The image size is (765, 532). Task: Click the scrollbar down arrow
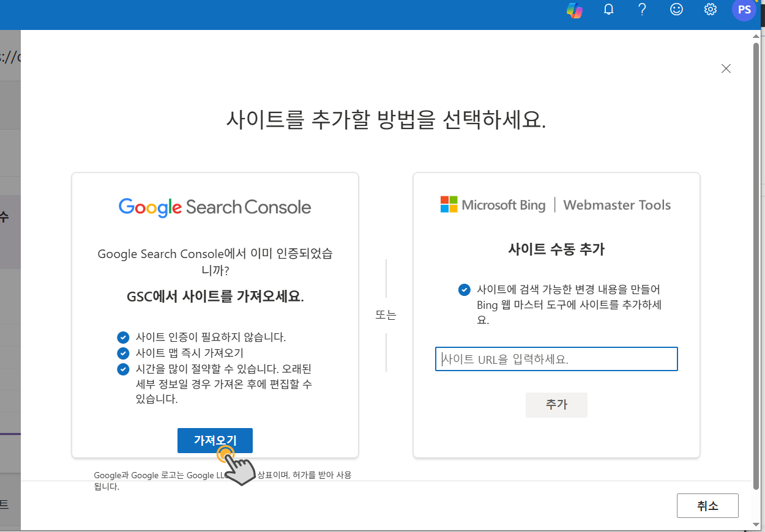coord(756,524)
